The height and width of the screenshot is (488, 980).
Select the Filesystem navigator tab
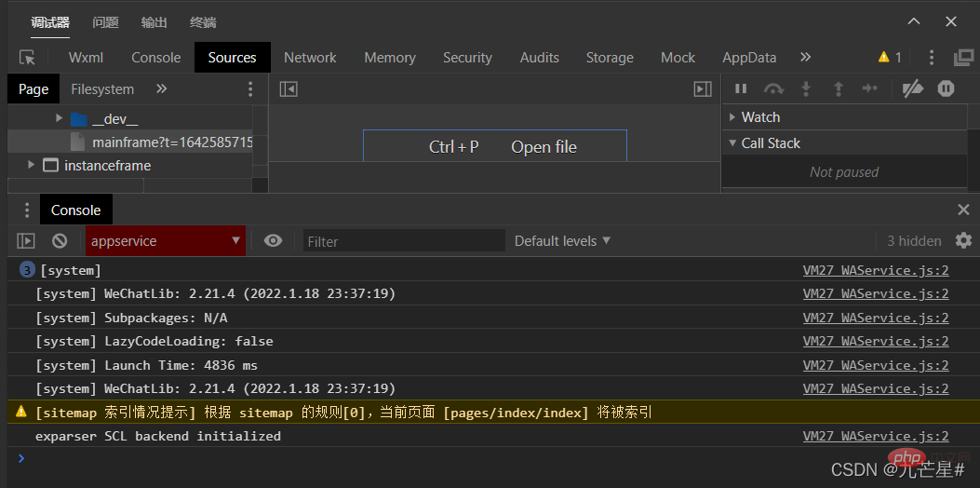102,88
